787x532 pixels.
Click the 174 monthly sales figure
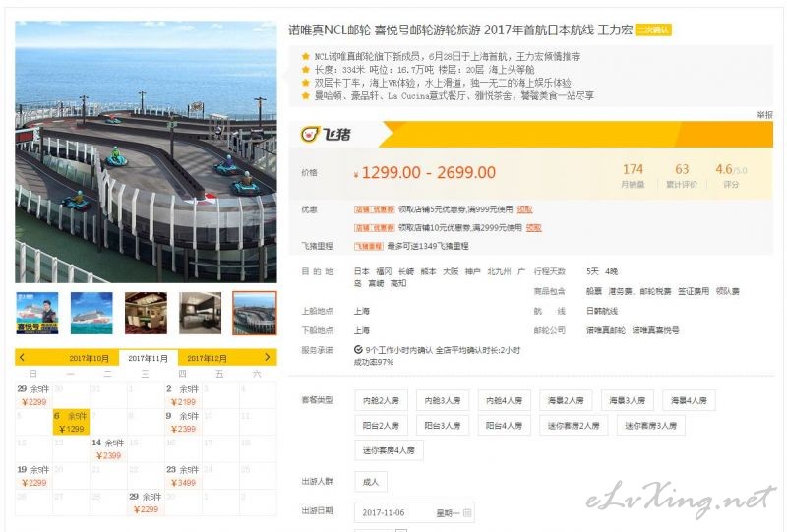click(x=633, y=169)
